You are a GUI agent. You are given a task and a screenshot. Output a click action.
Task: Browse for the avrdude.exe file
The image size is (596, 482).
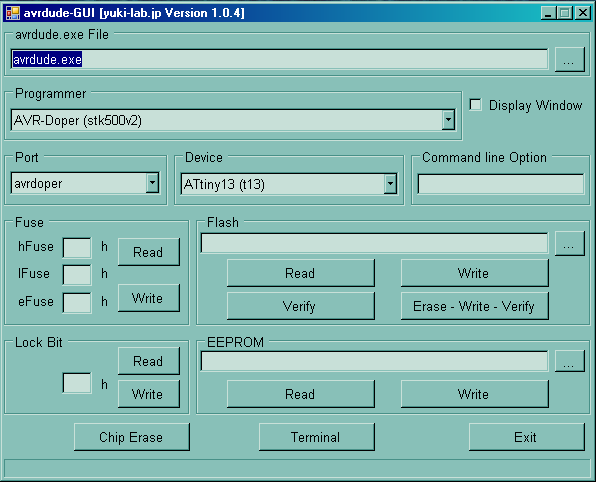569,59
